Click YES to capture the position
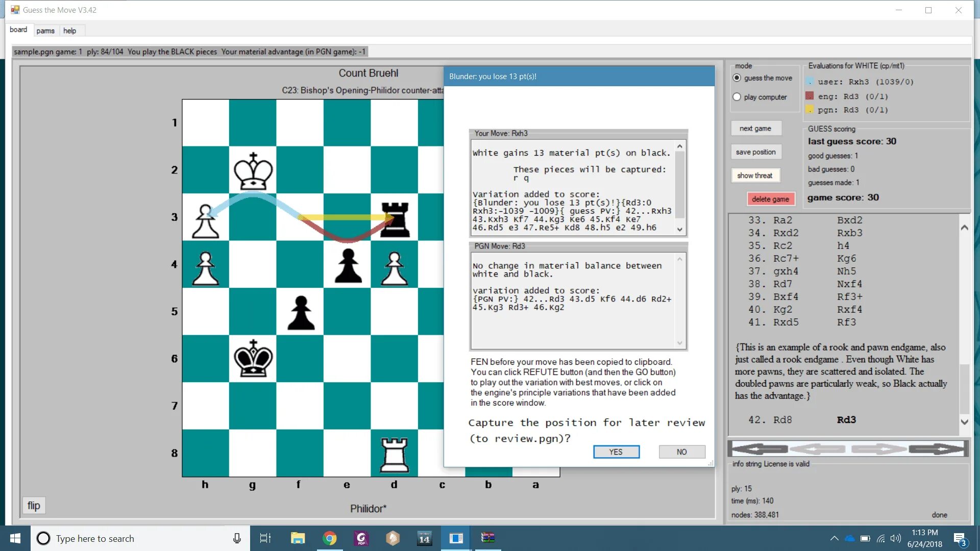Image resolution: width=980 pixels, height=551 pixels. [x=616, y=452]
